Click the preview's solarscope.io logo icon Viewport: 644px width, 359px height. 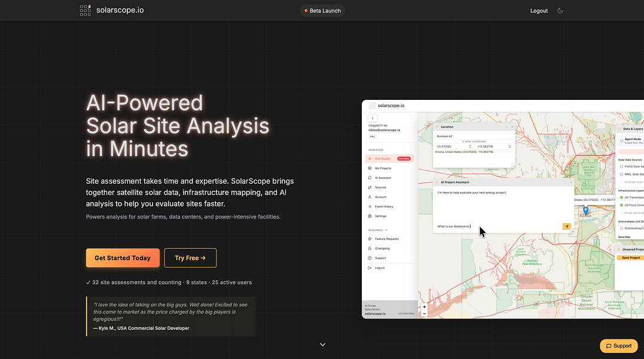pyautogui.click(x=372, y=105)
